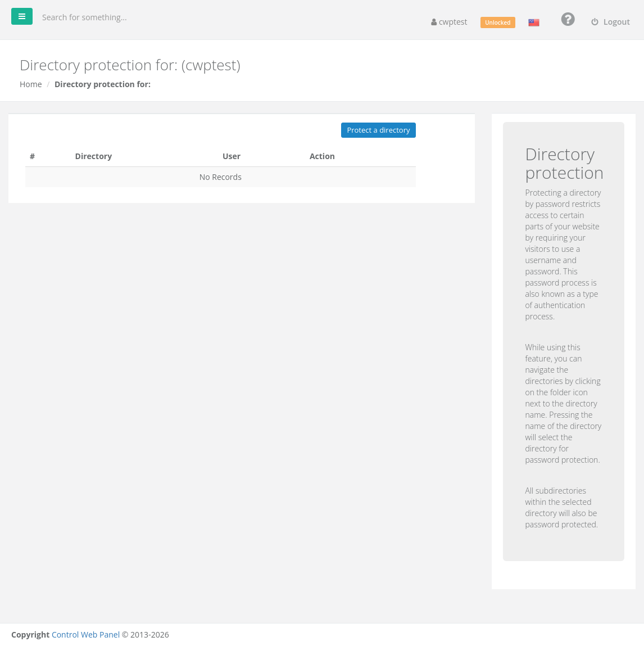644x646 pixels.
Task: Click the # column header
Action: coord(32,156)
